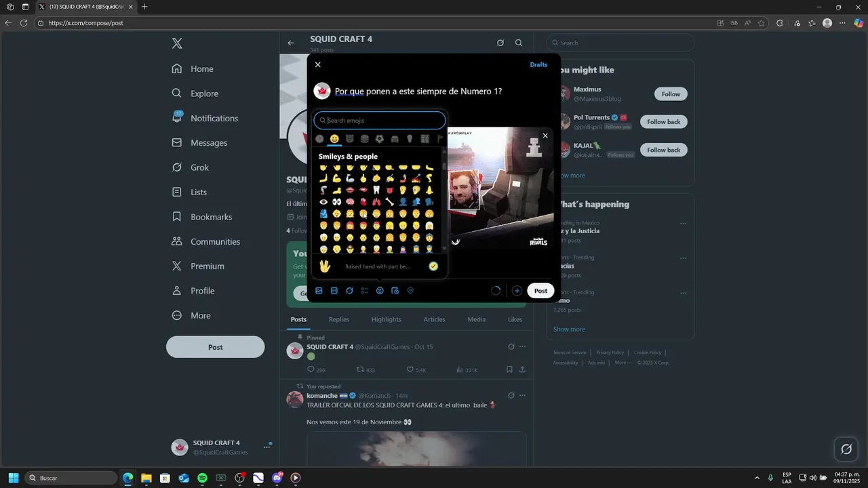Screen dimensions: 868x488
Task: Switch to the Likes profile tab
Action: (515, 319)
